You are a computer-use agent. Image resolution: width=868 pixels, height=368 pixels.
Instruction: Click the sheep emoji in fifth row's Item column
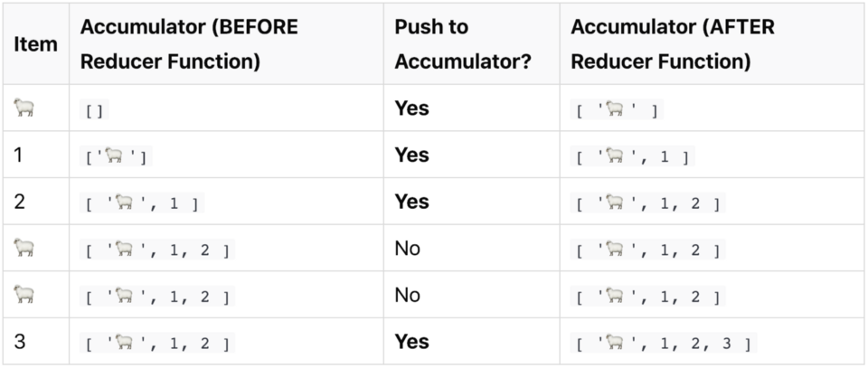[24, 295]
